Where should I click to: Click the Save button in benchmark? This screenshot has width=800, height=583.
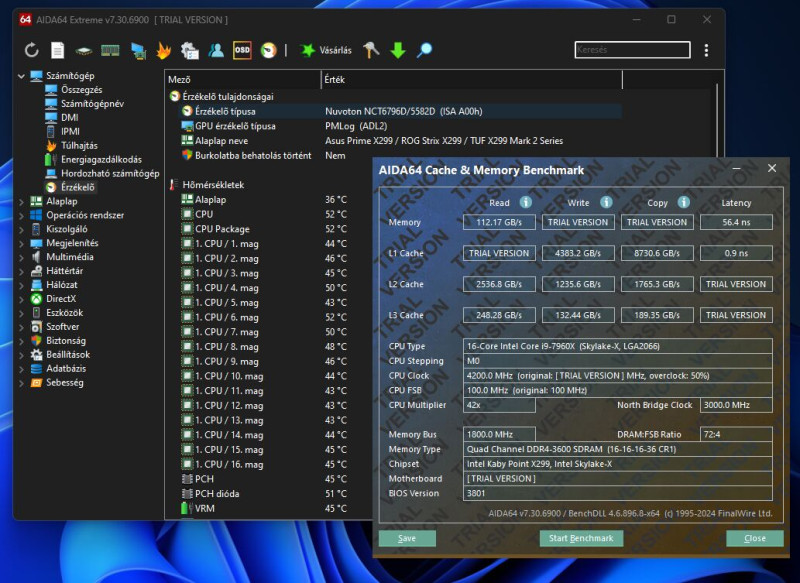[x=407, y=538]
